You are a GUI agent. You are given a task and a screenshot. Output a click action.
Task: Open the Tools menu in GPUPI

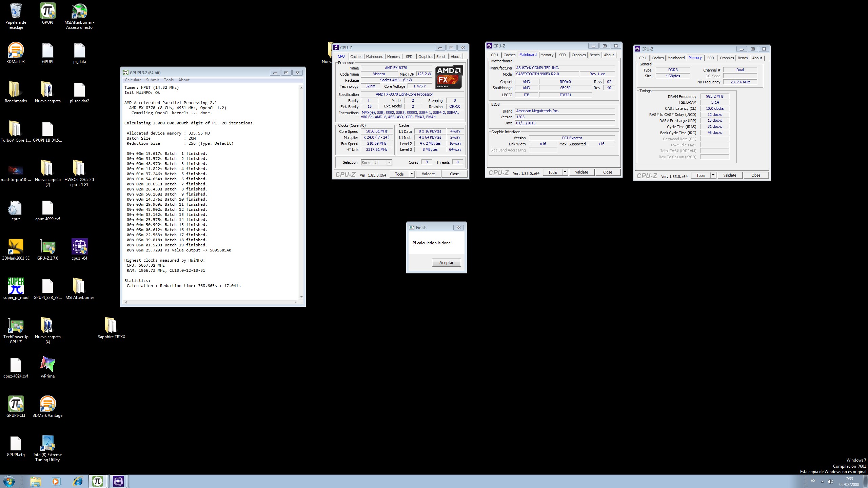[x=169, y=80]
